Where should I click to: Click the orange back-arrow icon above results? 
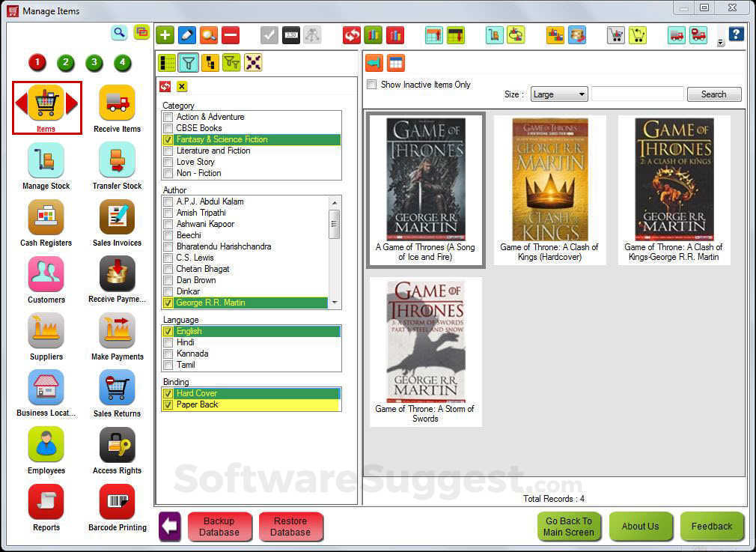[374, 63]
